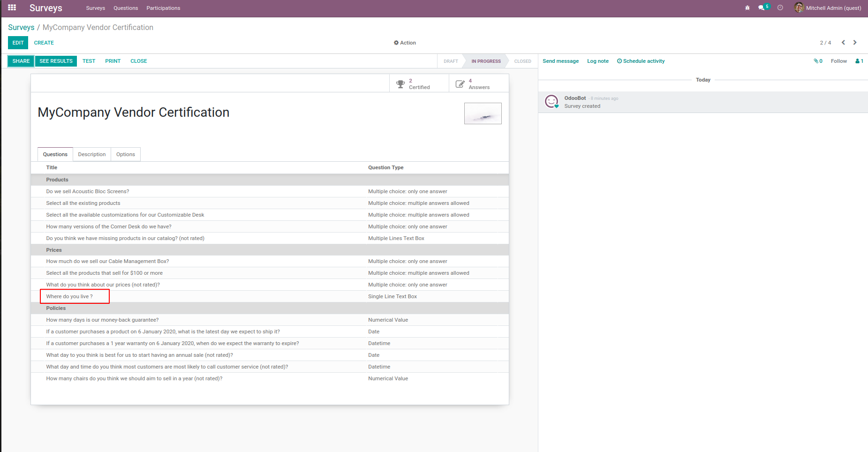Click the debug bug icon
The height and width of the screenshot is (452, 868).
[747, 8]
